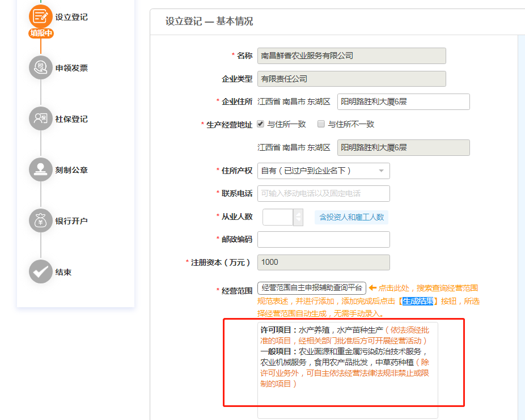
Task: Open the 申领发票 invoice step icon
Action: coord(41,68)
